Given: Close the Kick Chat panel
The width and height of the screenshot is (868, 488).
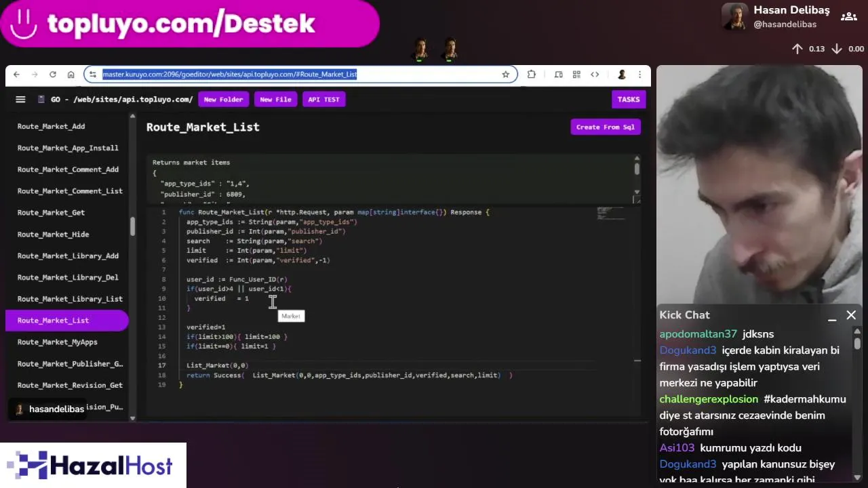Looking at the screenshot, I should [x=851, y=315].
